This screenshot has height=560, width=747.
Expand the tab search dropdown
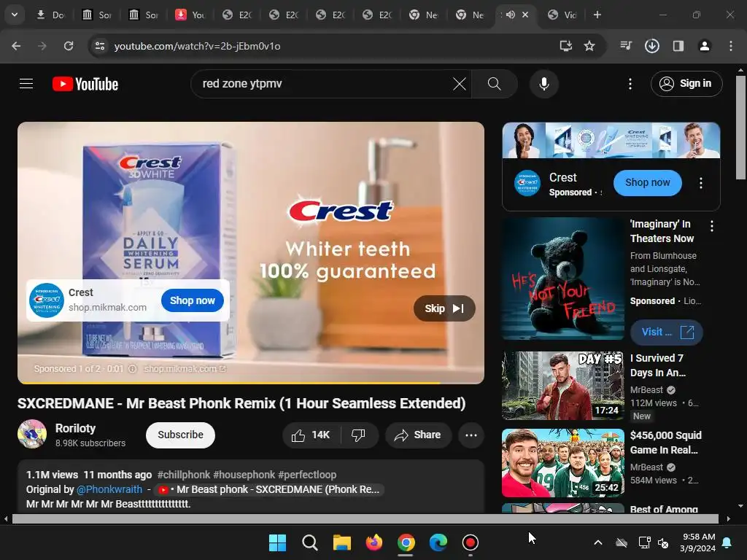click(15, 15)
